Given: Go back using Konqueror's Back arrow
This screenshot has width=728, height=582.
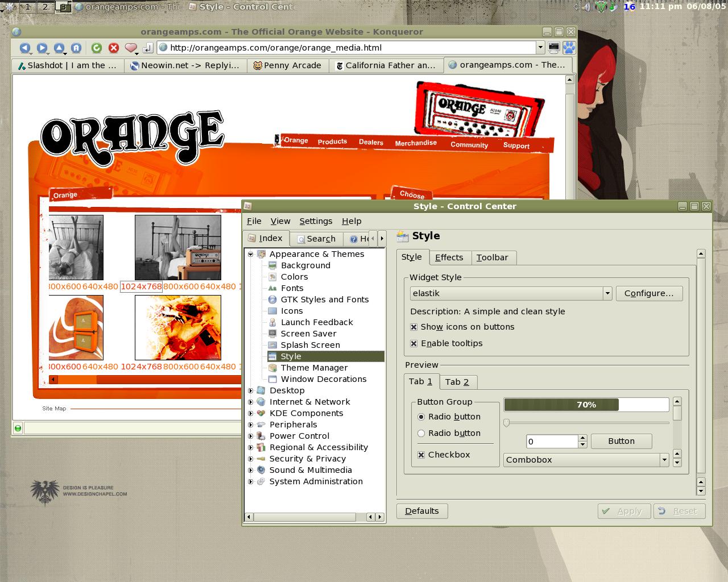Looking at the screenshot, I should point(24,48).
